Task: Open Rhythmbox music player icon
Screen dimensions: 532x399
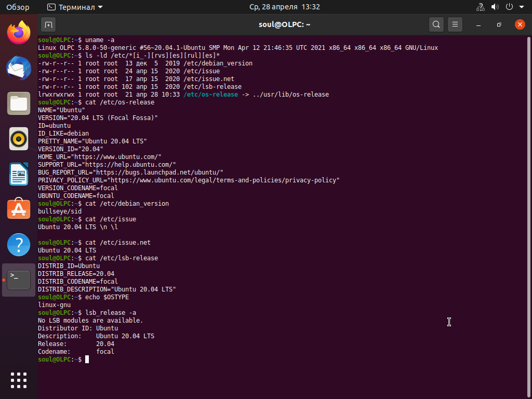Action: pos(19,139)
